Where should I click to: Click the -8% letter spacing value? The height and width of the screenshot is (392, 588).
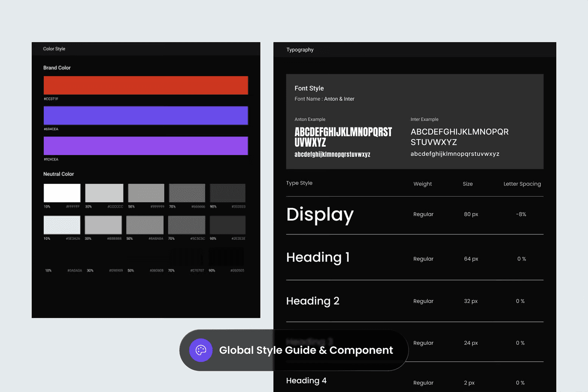[521, 214]
